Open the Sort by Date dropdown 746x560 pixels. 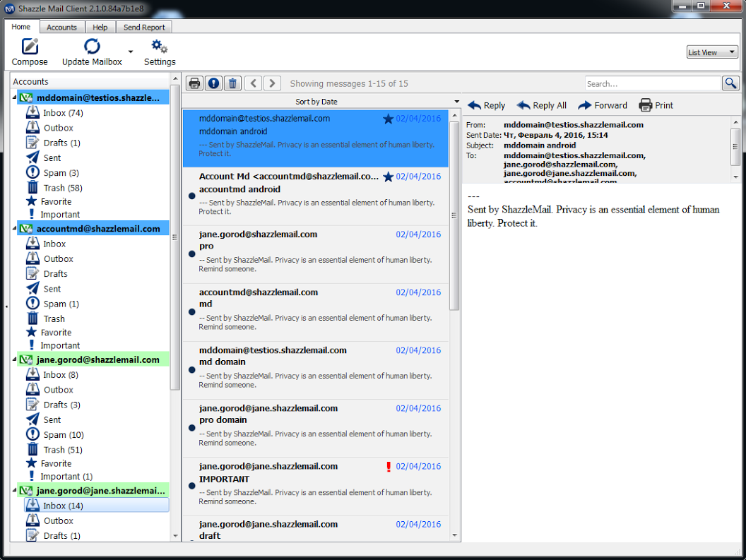point(321,102)
